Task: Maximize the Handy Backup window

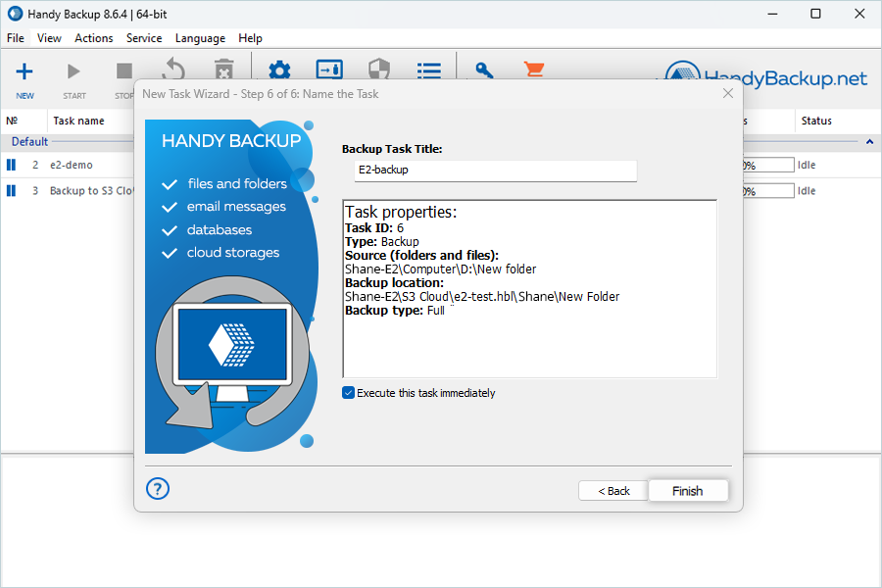Action: point(815,14)
